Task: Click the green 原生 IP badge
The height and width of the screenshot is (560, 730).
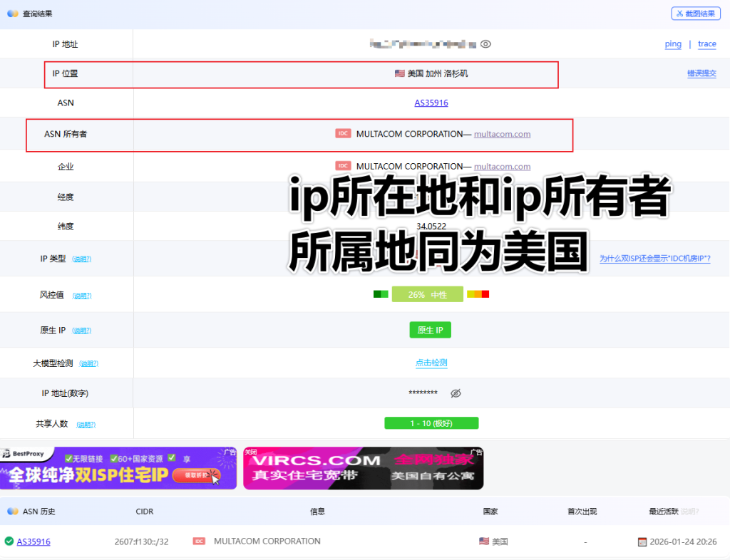Action: (x=430, y=330)
